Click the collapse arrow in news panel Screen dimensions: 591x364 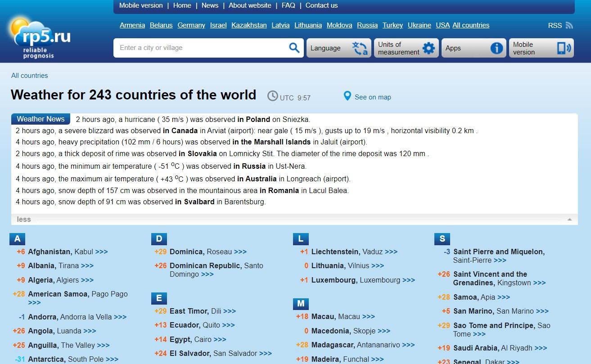coord(569,220)
